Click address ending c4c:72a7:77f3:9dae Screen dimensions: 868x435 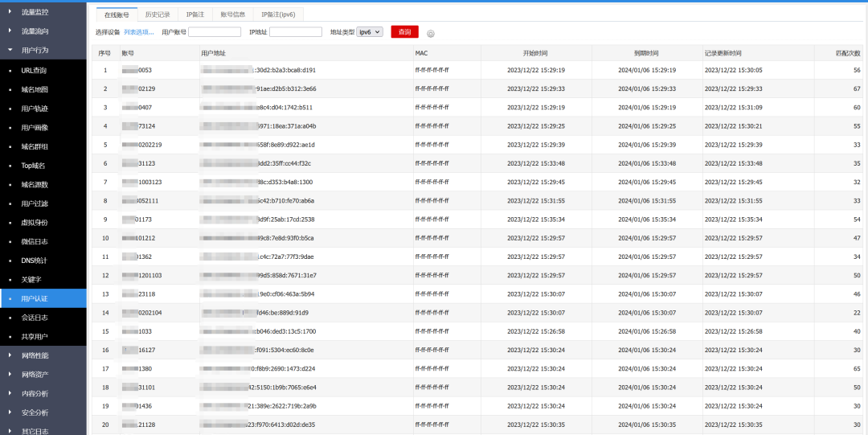pos(258,256)
